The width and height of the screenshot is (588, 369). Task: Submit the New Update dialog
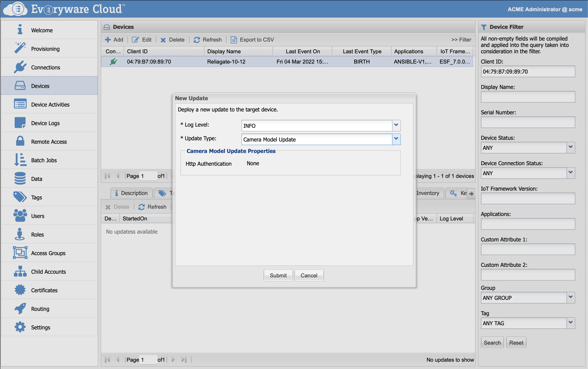point(278,275)
